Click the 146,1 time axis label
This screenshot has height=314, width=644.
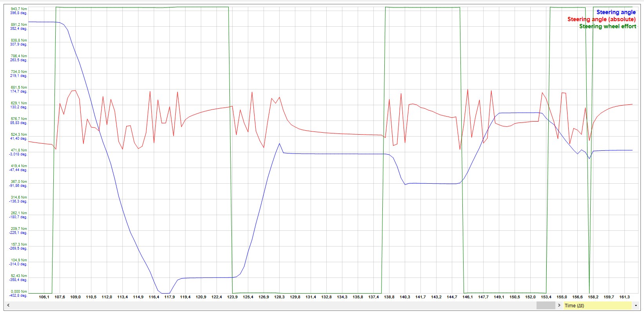pos(468,297)
